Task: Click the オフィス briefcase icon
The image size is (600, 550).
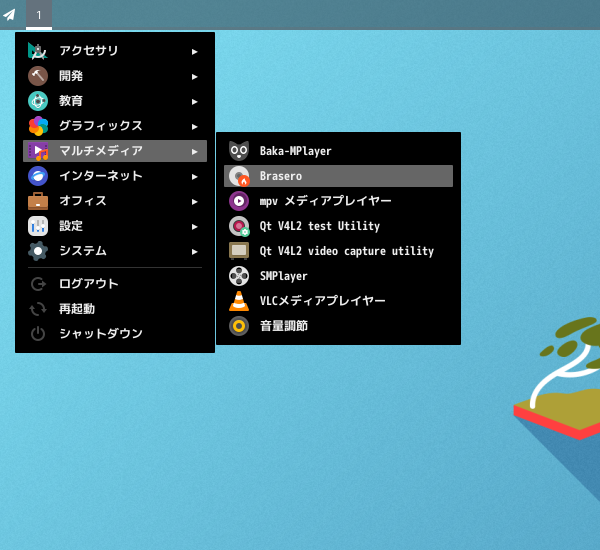Action: pyautogui.click(x=38, y=201)
